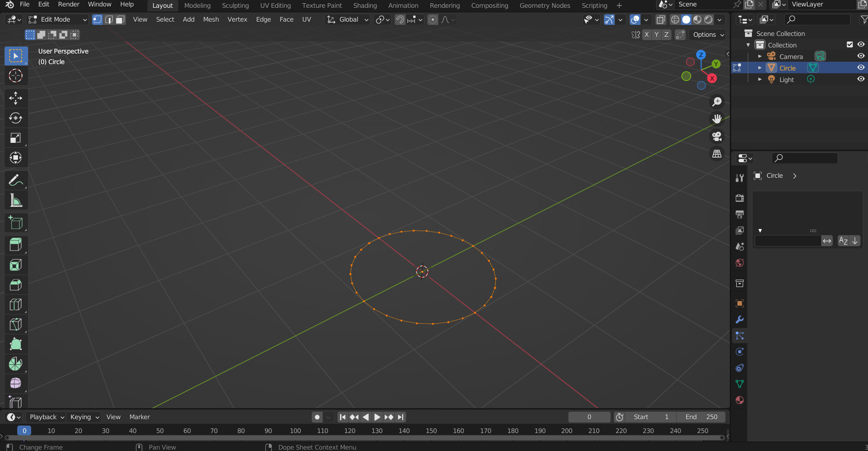Open Modifier properties wrench tab
Screen dimensions: 868x451
pos(739,319)
